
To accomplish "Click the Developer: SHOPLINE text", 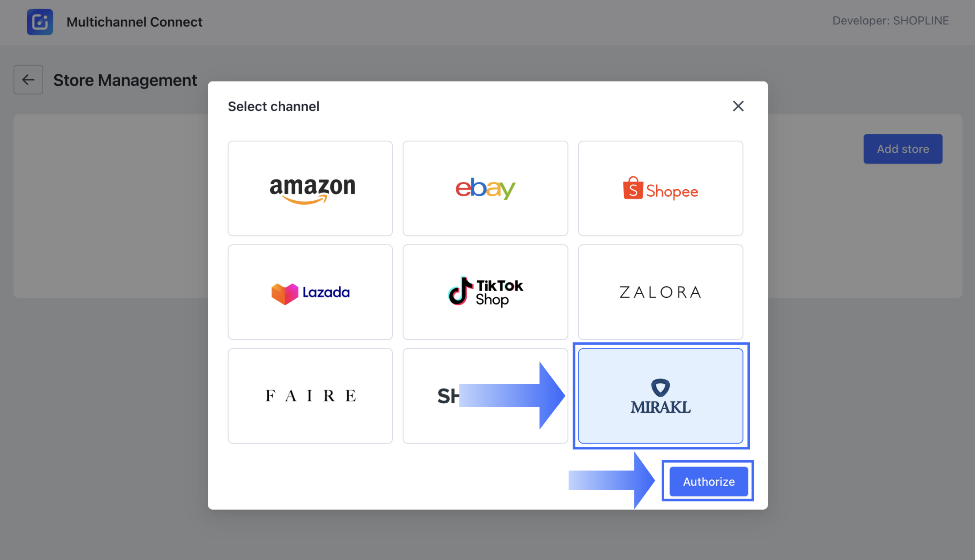I will coord(890,20).
